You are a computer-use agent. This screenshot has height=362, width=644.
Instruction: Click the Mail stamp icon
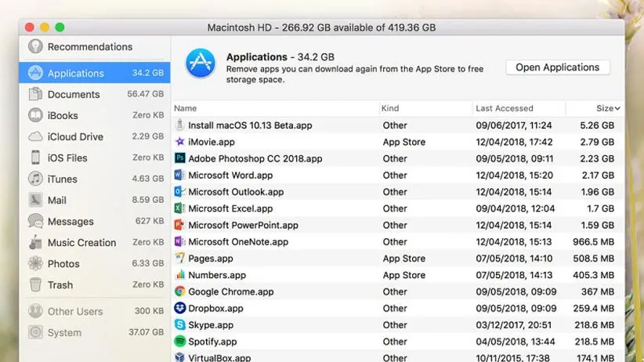[35, 200]
